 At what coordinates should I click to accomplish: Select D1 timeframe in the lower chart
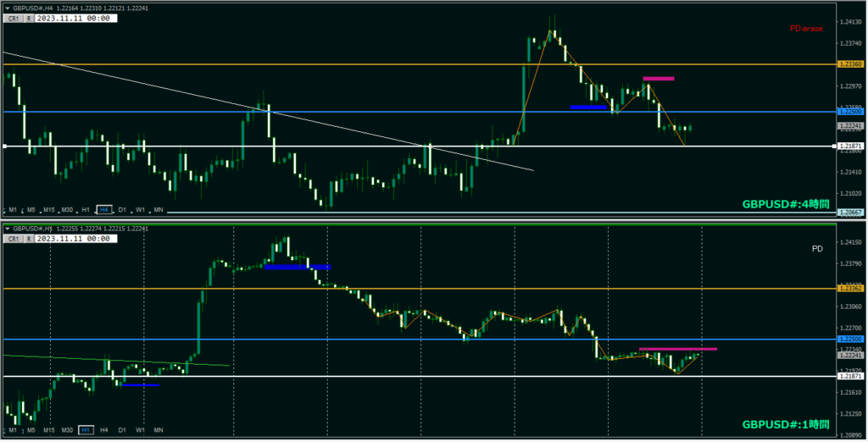[122, 430]
